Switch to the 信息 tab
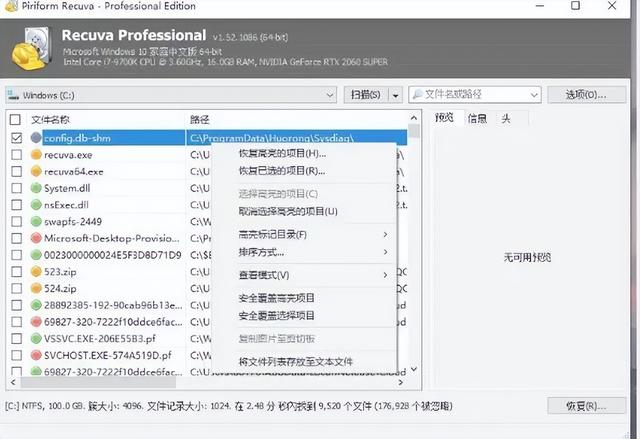The image size is (640, 439). [x=477, y=119]
